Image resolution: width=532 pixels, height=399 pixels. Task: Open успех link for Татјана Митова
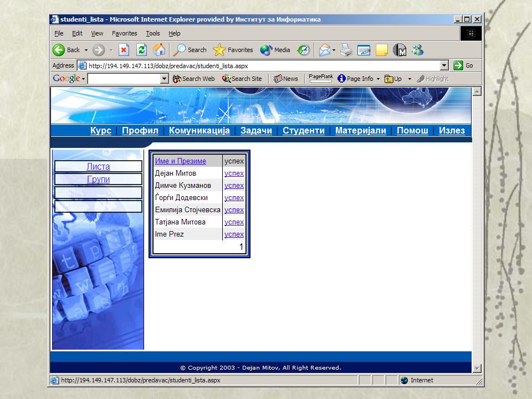click(234, 222)
